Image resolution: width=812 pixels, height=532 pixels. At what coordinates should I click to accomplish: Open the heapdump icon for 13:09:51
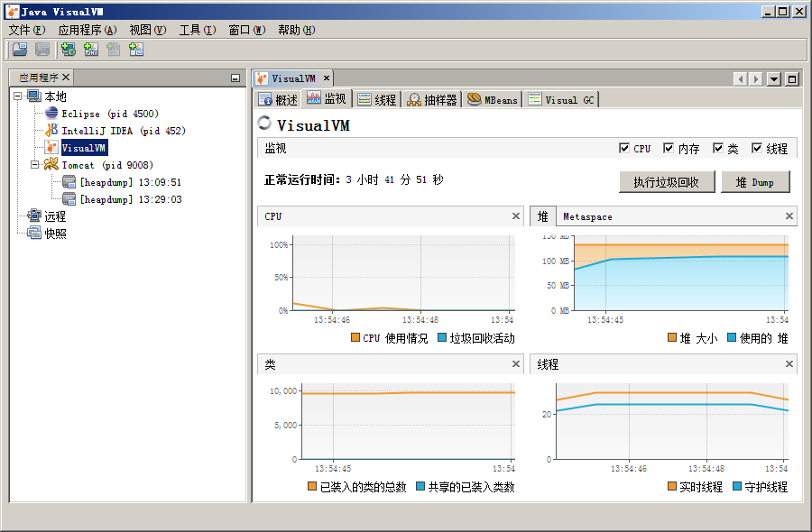pos(69,181)
